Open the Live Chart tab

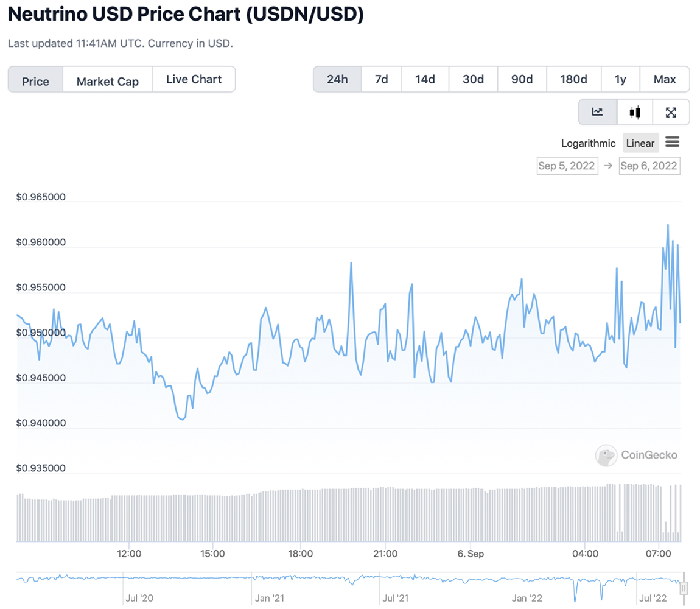(x=194, y=79)
